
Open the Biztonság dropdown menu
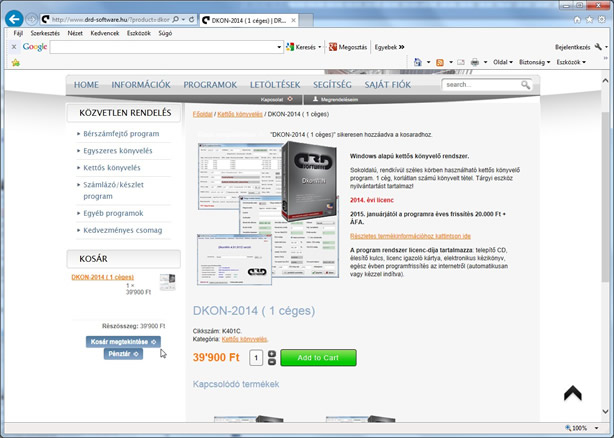(x=535, y=62)
